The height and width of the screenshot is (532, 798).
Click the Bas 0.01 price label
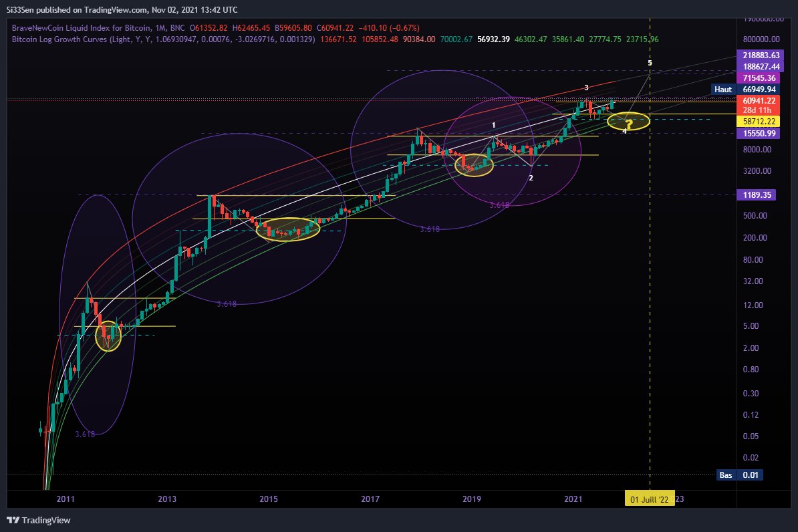(x=739, y=475)
